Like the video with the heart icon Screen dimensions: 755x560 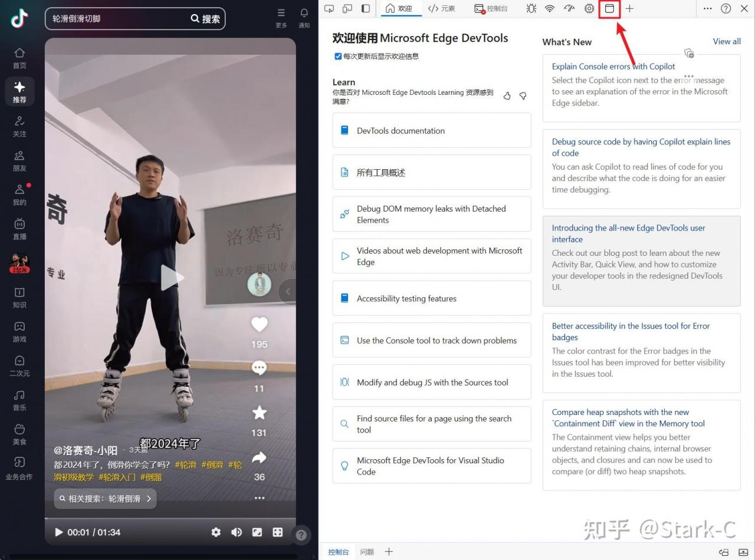(260, 324)
